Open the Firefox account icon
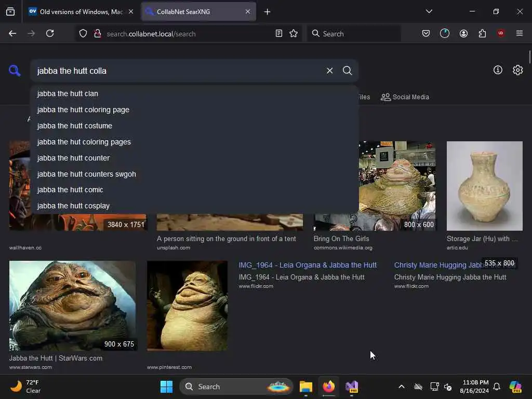 point(463,33)
